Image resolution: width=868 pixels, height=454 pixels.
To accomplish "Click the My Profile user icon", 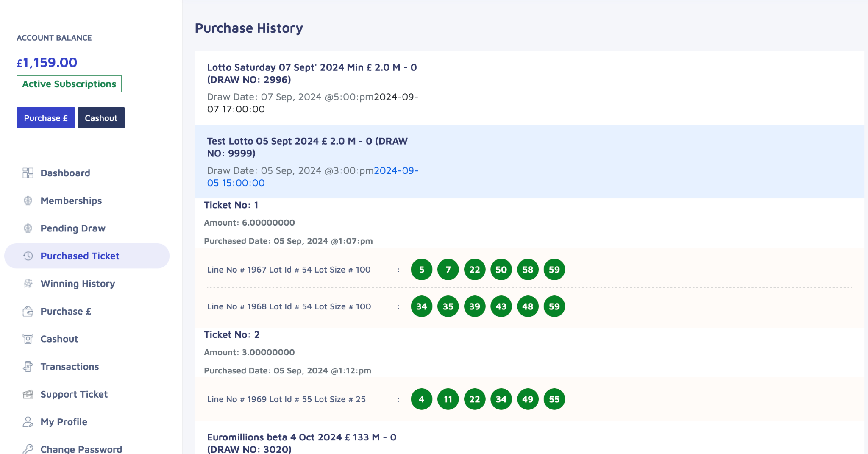I will (x=28, y=422).
